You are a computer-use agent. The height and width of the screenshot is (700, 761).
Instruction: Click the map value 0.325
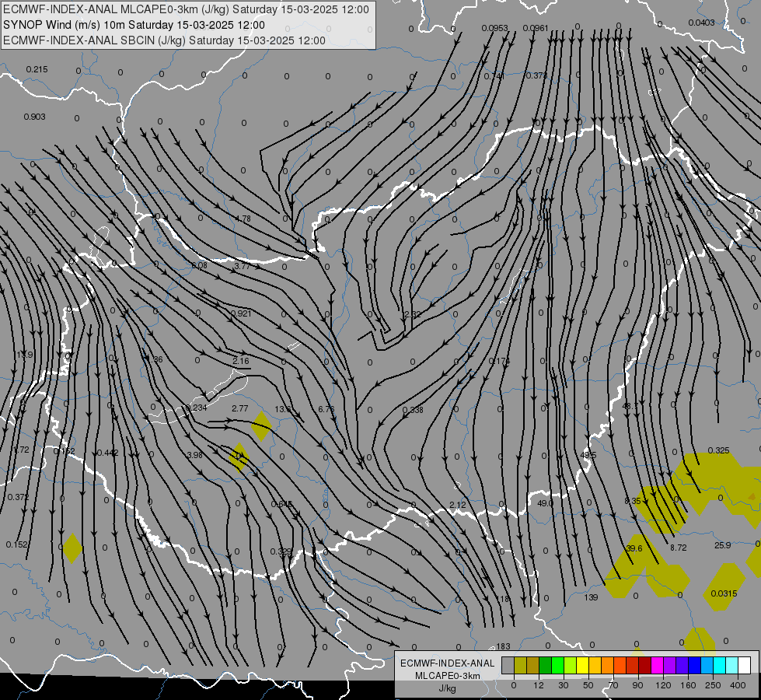(x=718, y=451)
